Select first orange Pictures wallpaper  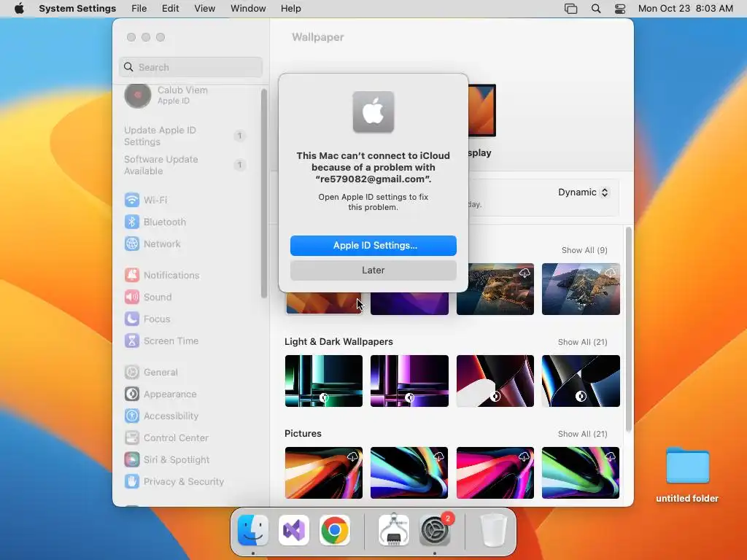[x=324, y=472]
